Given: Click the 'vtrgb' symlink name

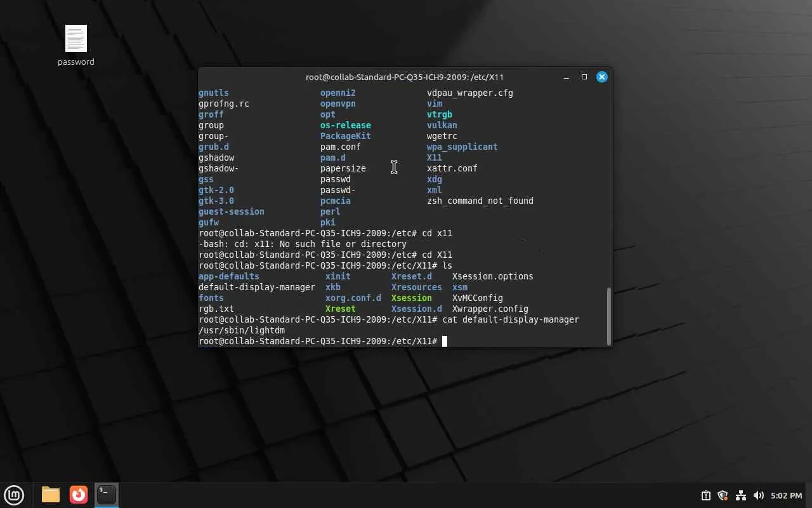Looking at the screenshot, I should 440,114.
